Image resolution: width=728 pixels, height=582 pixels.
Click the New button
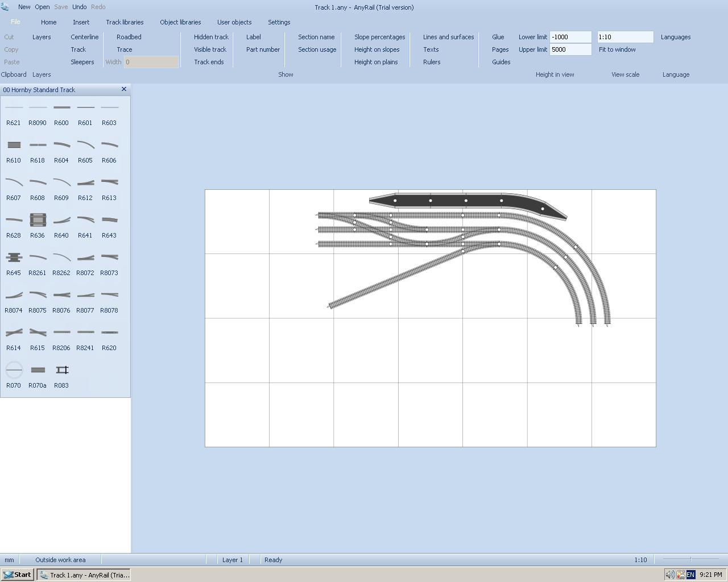[x=24, y=7]
